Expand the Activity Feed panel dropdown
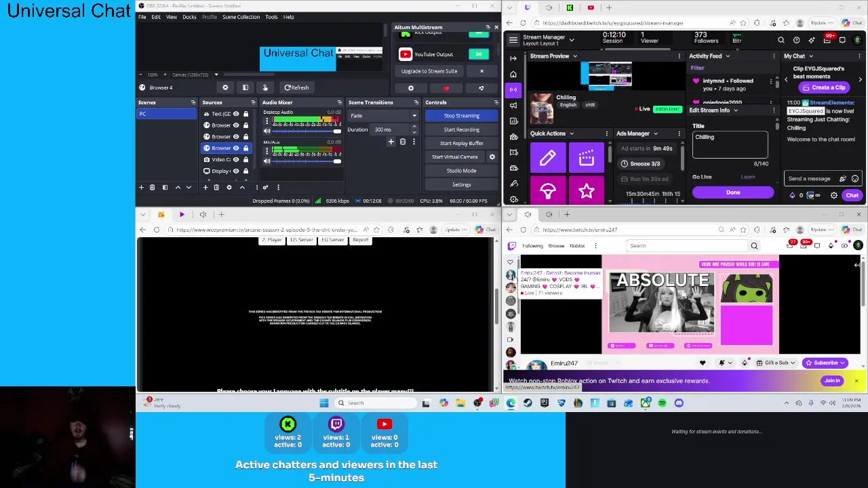Image resolution: width=868 pixels, height=488 pixels. 728,56
